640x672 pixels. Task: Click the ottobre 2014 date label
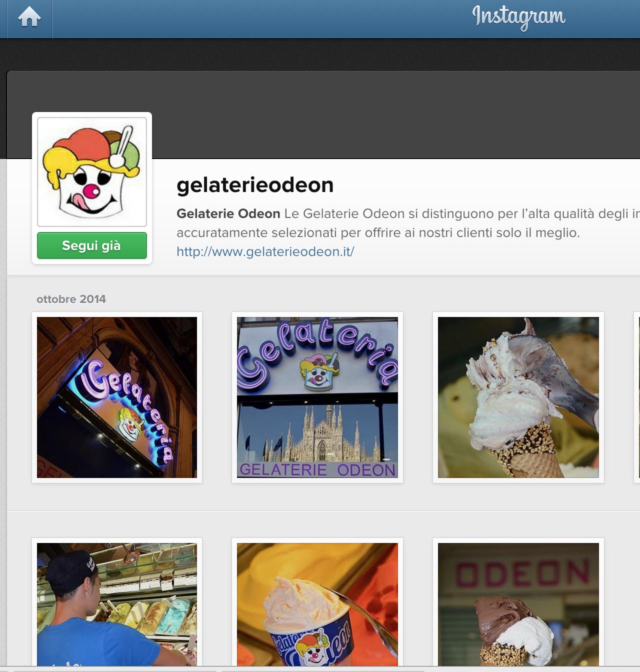71,299
